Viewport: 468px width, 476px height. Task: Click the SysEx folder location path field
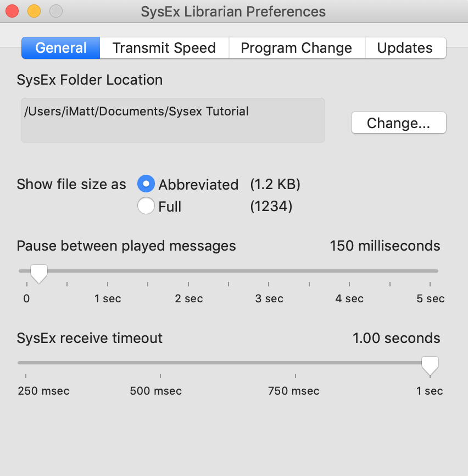coord(173,120)
